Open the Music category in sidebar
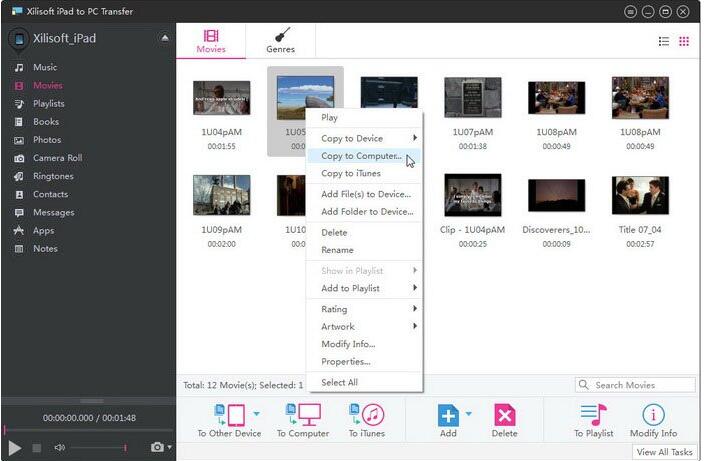The width and height of the screenshot is (704, 461). (45, 67)
